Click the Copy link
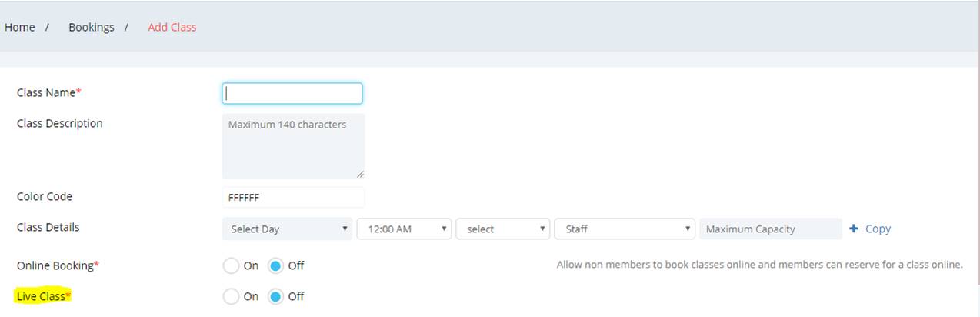The image size is (980, 317). [878, 229]
